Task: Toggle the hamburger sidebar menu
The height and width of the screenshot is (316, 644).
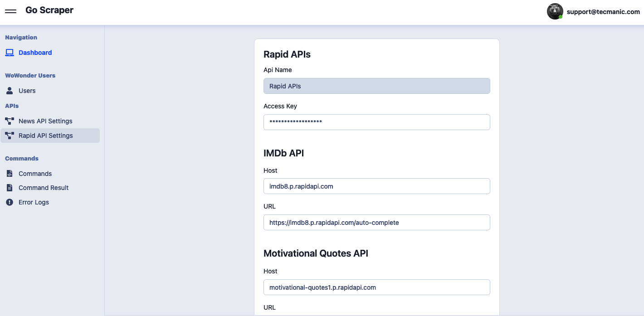Action: pos(10,11)
